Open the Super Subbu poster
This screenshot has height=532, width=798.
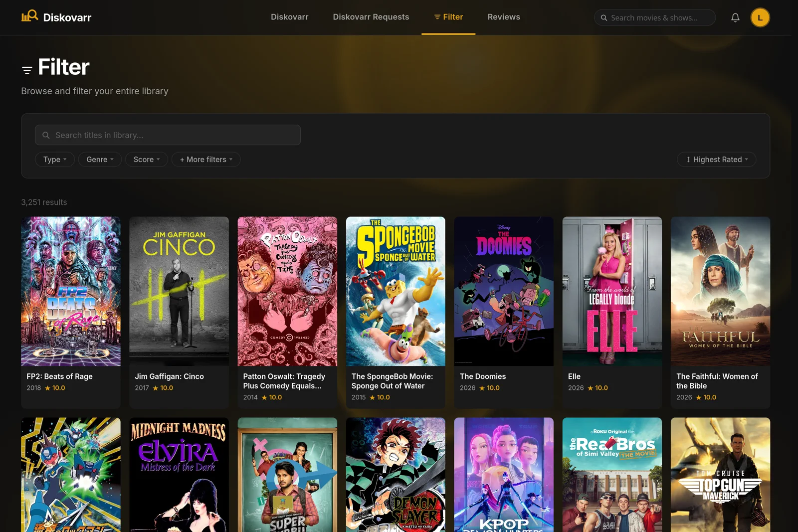pyautogui.click(x=287, y=475)
